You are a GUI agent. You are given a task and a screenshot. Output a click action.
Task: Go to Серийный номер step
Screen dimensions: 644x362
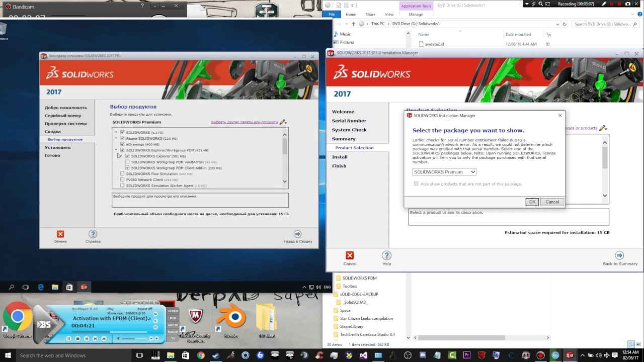(x=63, y=116)
